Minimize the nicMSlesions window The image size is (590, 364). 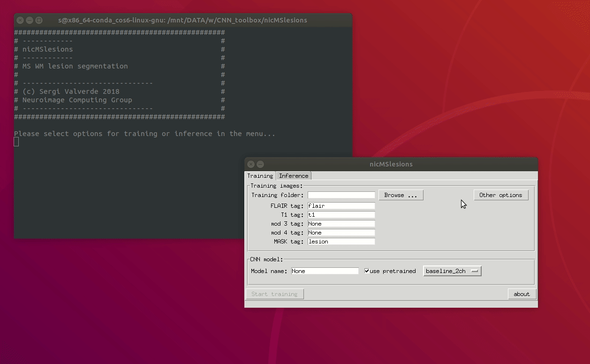click(260, 164)
